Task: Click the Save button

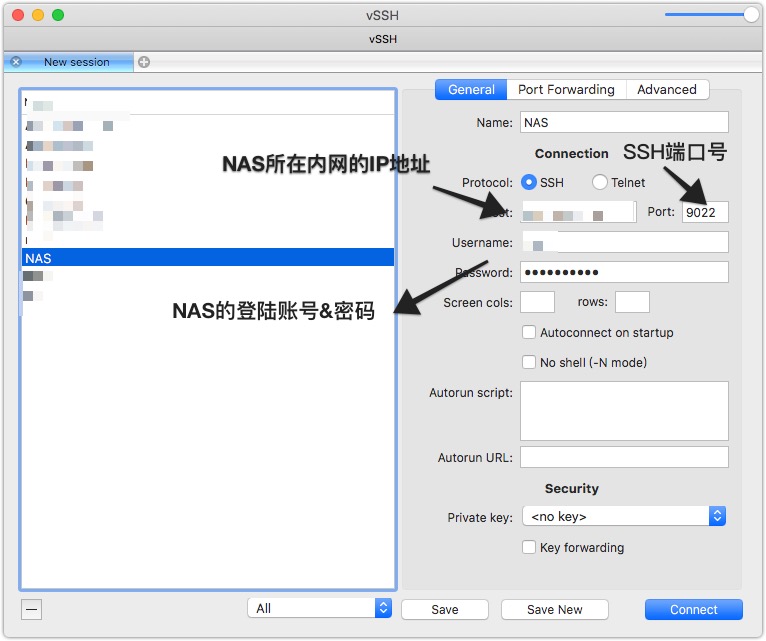Action: point(445,609)
